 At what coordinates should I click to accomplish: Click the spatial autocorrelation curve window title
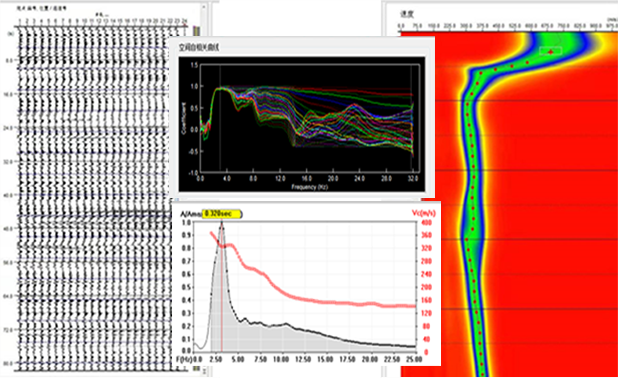pyautogui.click(x=199, y=48)
